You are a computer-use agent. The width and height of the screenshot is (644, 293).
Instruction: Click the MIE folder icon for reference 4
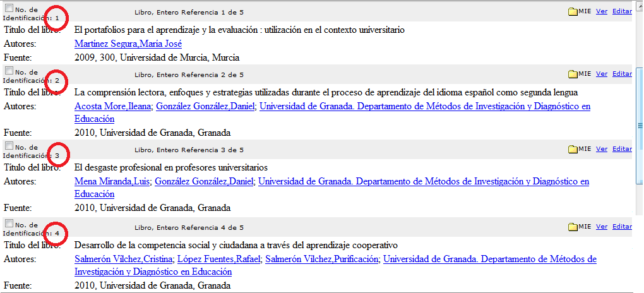click(573, 227)
